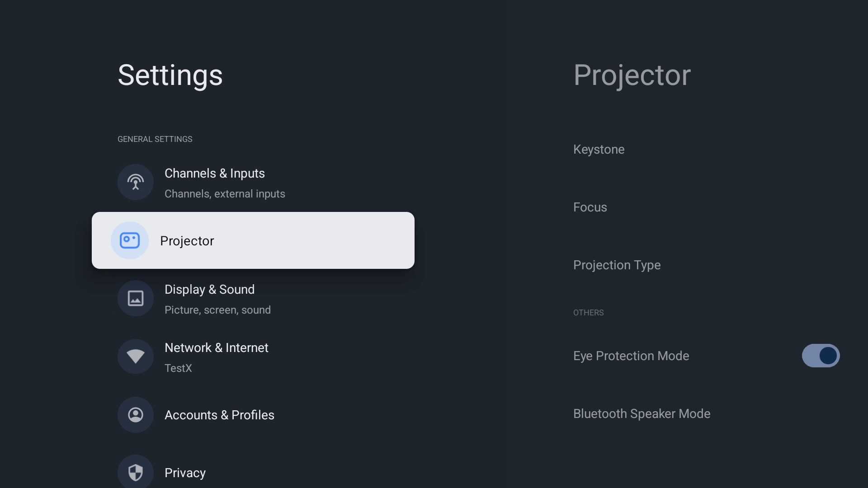Select the Eye Protection Mode label
The height and width of the screenshot is (488, 868).
(631, 356)
